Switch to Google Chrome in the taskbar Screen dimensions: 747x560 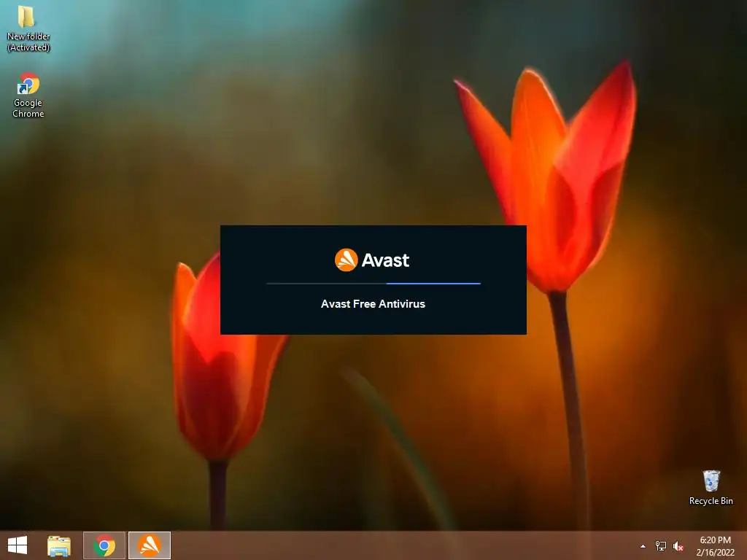coord(104,545)
